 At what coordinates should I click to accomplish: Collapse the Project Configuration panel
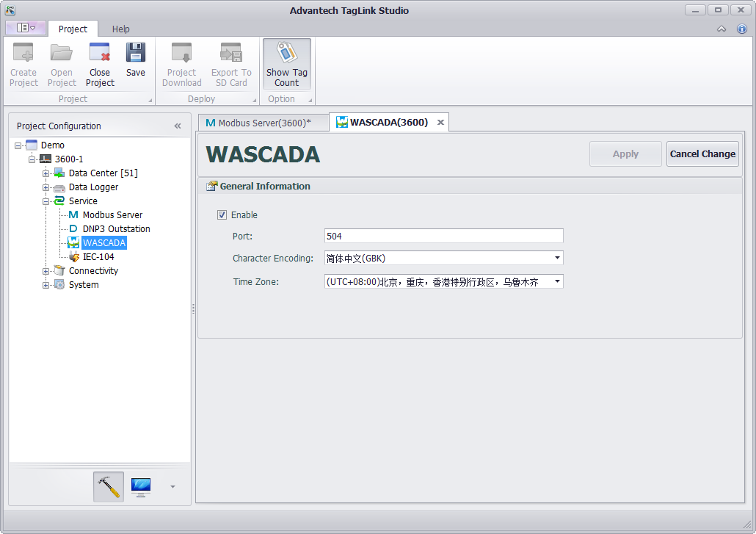tap(178, 126)
